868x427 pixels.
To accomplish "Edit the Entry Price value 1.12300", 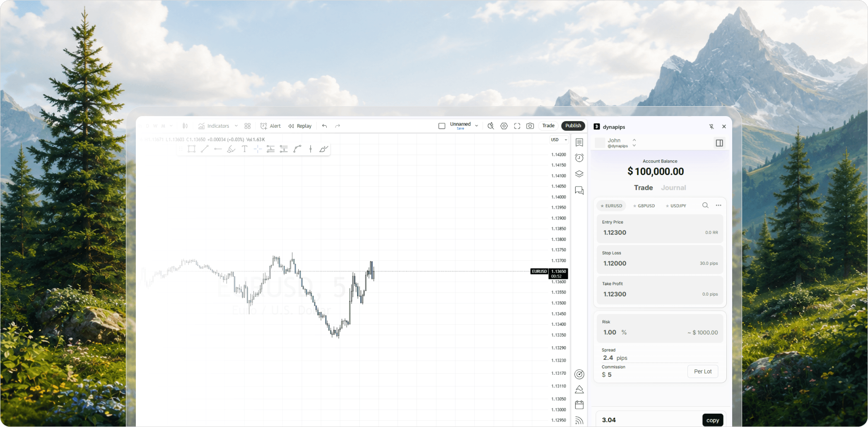I will pos(615,233).
